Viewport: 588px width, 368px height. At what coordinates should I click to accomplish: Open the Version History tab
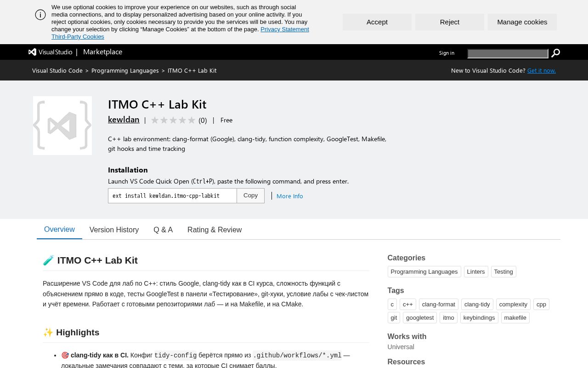pos(114,230)
